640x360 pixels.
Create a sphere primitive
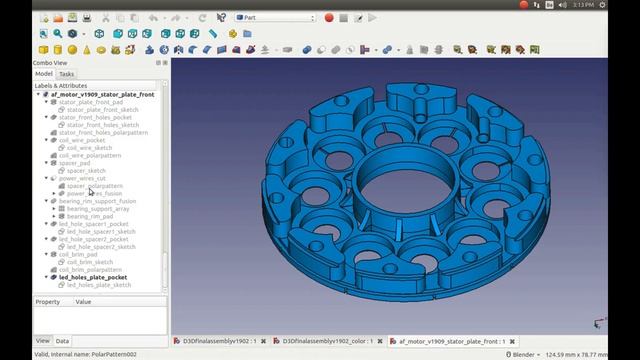[72, 50]
